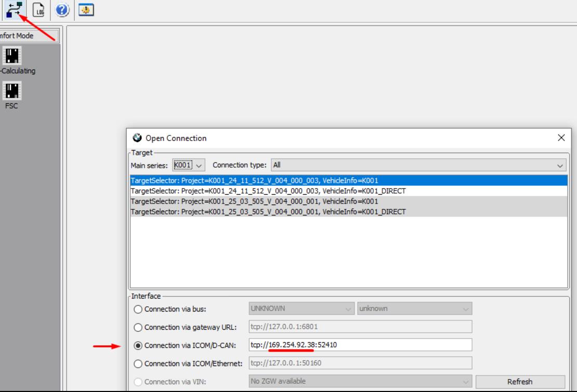Click the BMW logo in dialog title
This screenshot has width=577, height=392.
coord(137,138)
